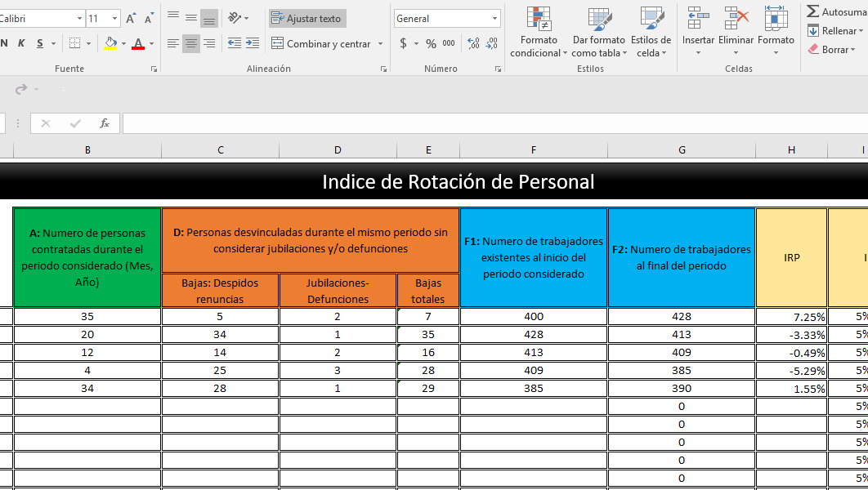Open Número dialog launcher

(x=499, y=69)
